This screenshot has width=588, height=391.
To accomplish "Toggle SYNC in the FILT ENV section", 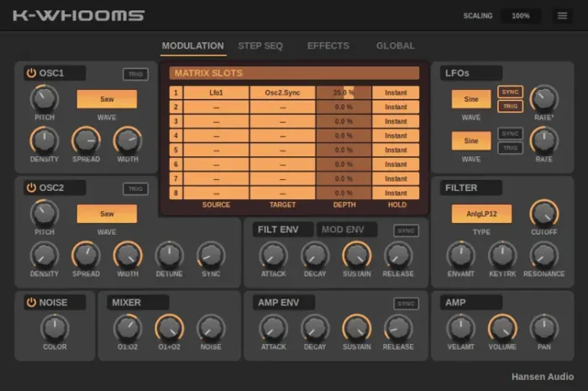I will 406,230.
